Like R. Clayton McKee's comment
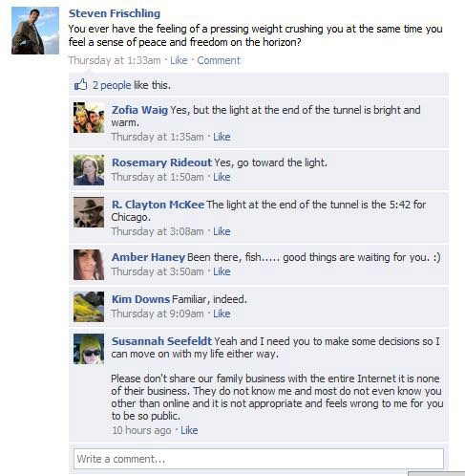This screenshot has width=465, height=476. pyautogui.click(x=222, y=231)
